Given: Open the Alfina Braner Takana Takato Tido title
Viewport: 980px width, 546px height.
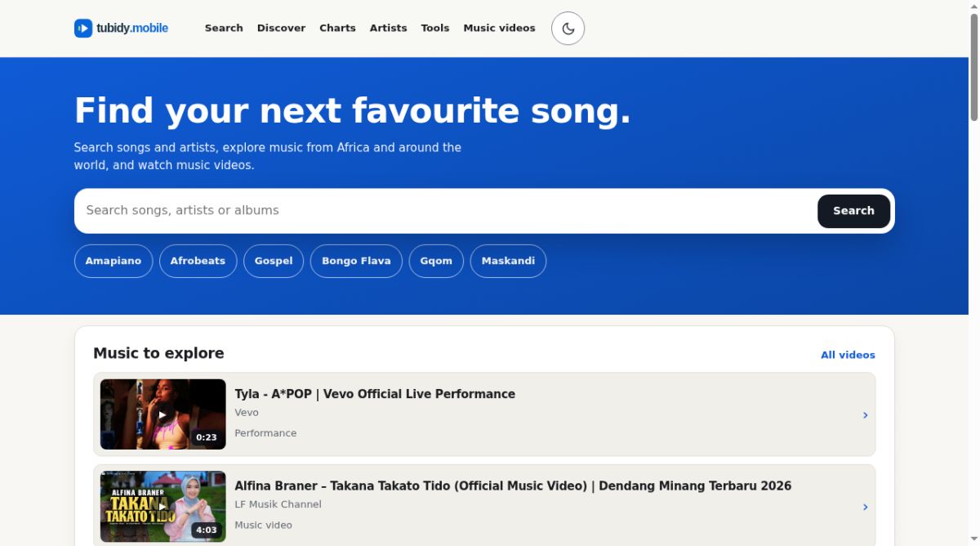Looking at the screenshot, I should (513, 486).
